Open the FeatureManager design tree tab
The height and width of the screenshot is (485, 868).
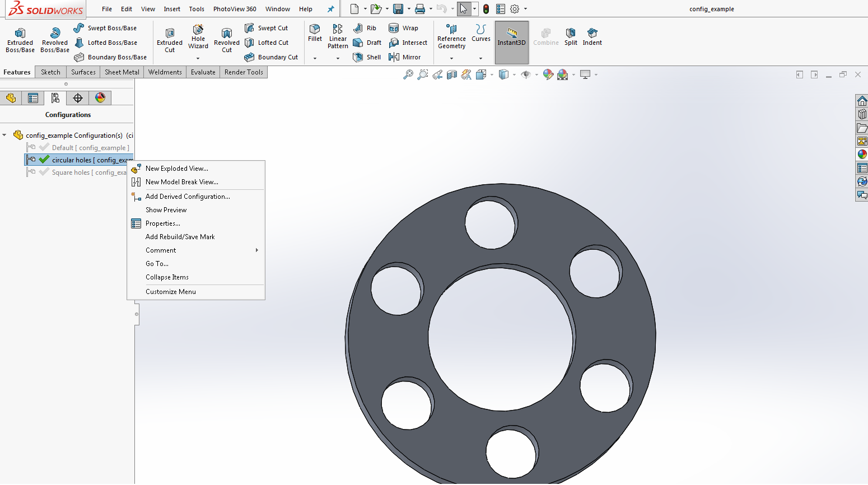pyautogui.click(x=11, y=98)
